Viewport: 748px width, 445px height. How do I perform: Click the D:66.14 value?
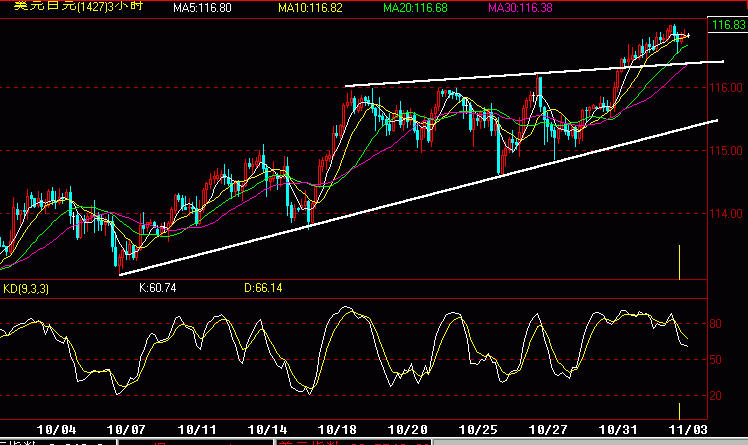click(263, 288)
